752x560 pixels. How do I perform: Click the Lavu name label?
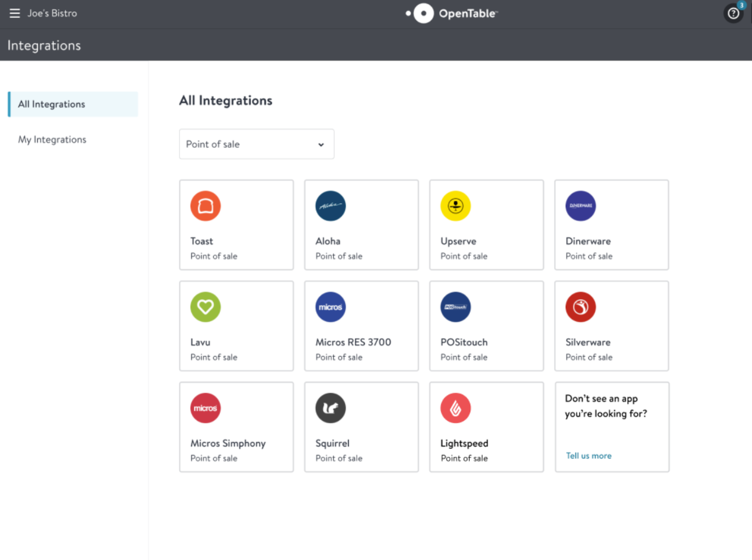[200, 342]
